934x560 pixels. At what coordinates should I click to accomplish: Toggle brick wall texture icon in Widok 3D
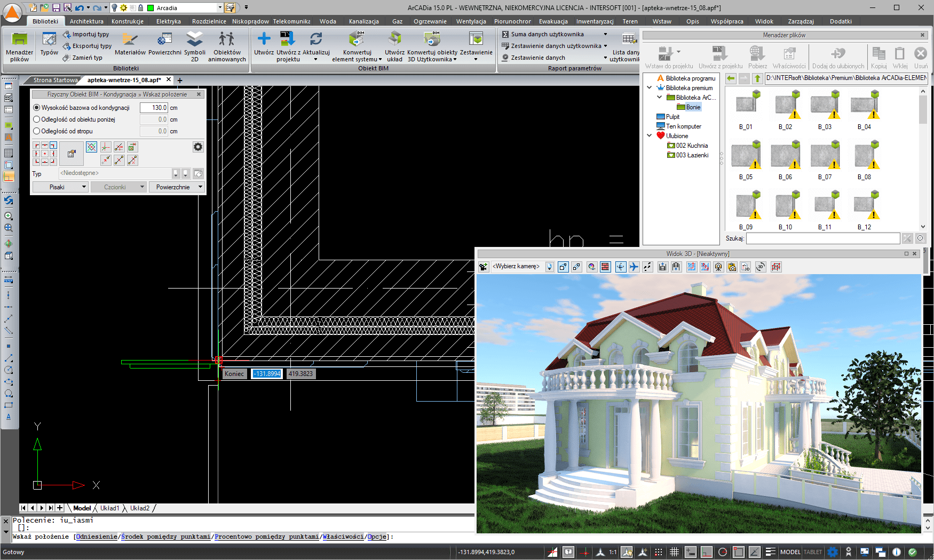pyautogui.click(x=605, y=267)
